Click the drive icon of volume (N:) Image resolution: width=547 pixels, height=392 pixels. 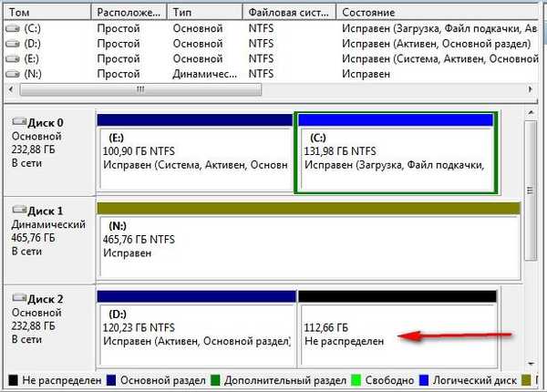pos(13,74)
